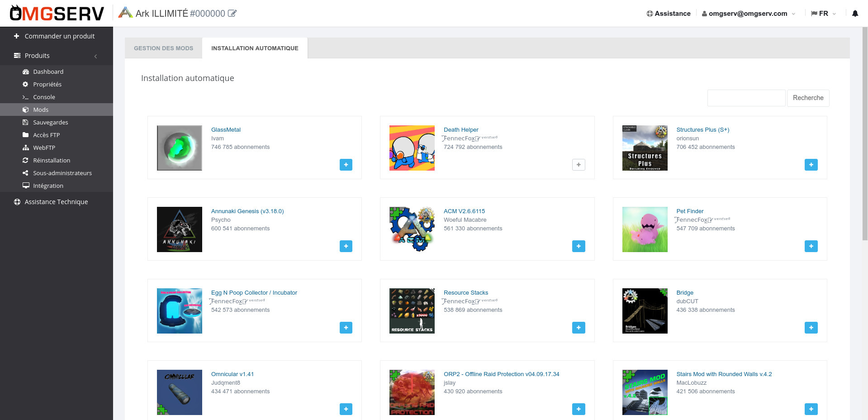This screenshot has height=420, width=868.
Task: Open Console in the sidebar
Action: tap(56, 97)
